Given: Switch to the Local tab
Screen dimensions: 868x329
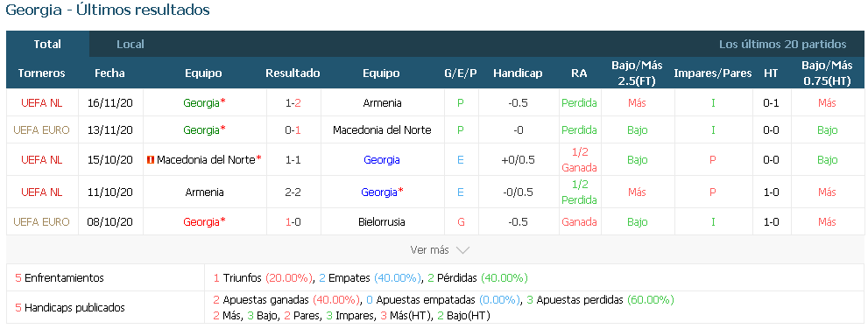Looking at the screenshot, I should (x=131, y=45).
